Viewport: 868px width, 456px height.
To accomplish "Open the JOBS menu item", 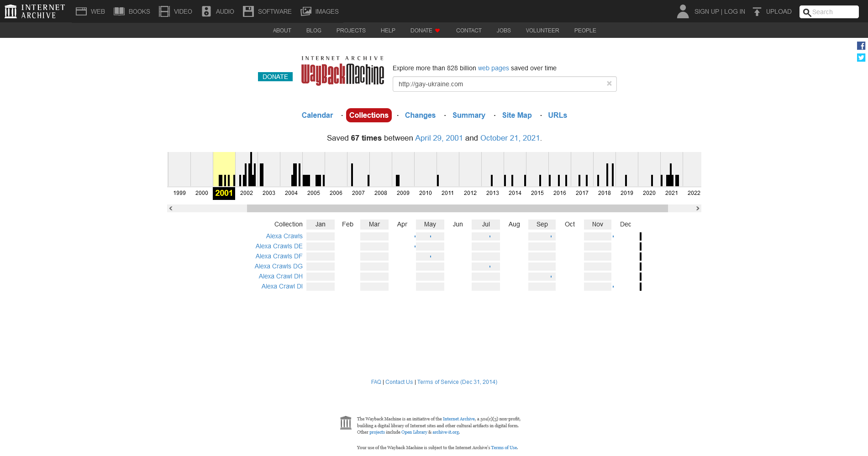I will point(504,31).
